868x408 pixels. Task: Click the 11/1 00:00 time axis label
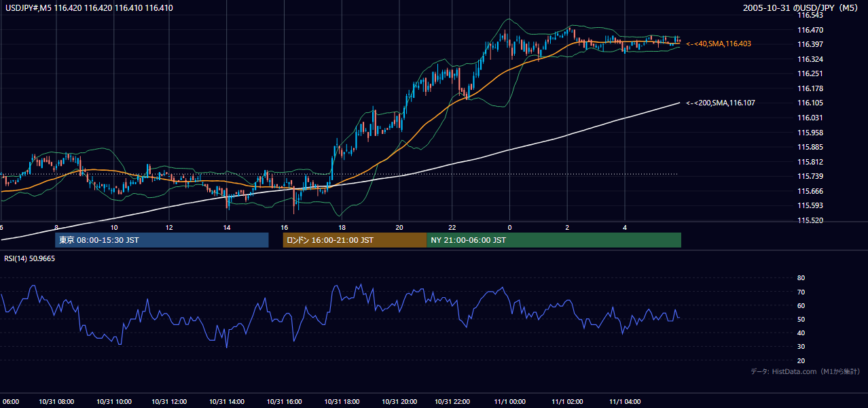tap(510, 401)
